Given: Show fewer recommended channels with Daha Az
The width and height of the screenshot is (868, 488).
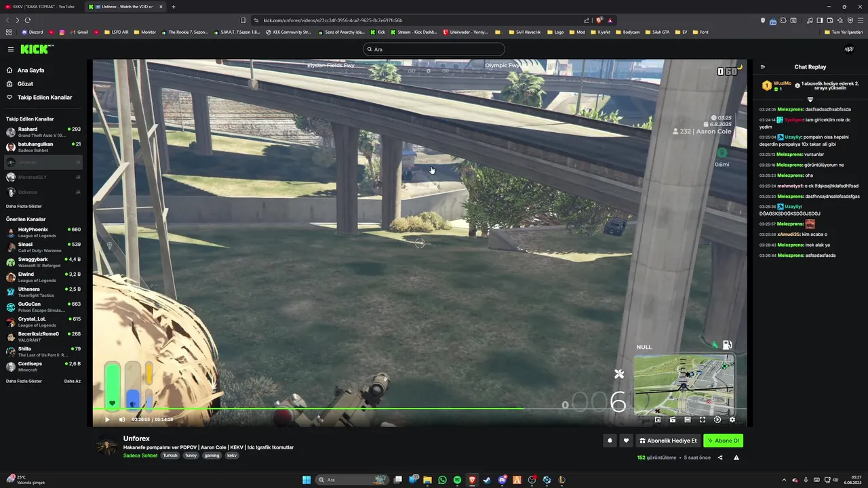Looking at the screenshot, I should click(73, 381).
